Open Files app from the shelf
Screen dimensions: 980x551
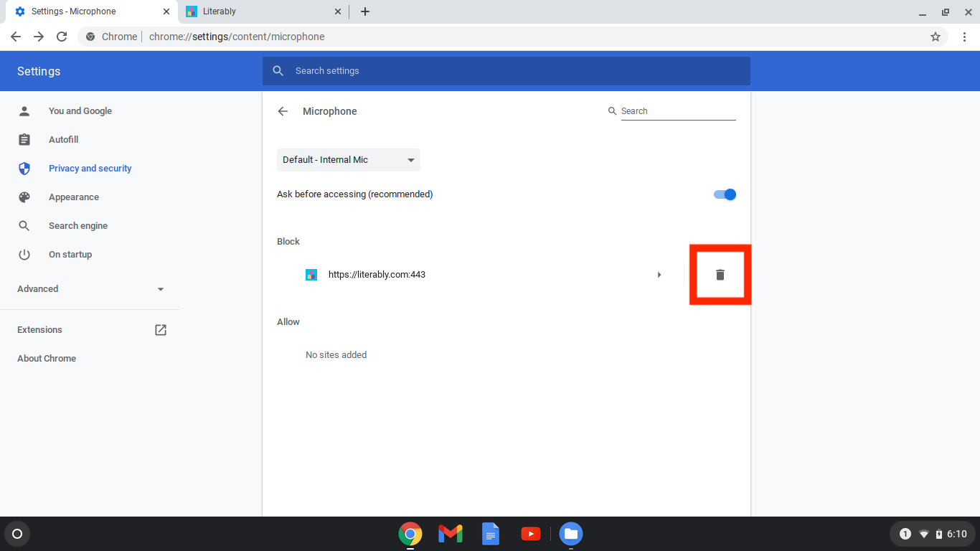pos(571,534)
